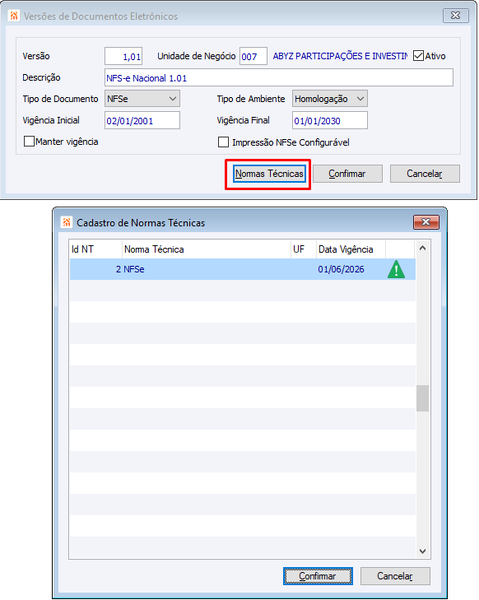
Task: Click the app icon in Cadastro de Normas Técnicas title bar
Action: [x=67, y=222]
